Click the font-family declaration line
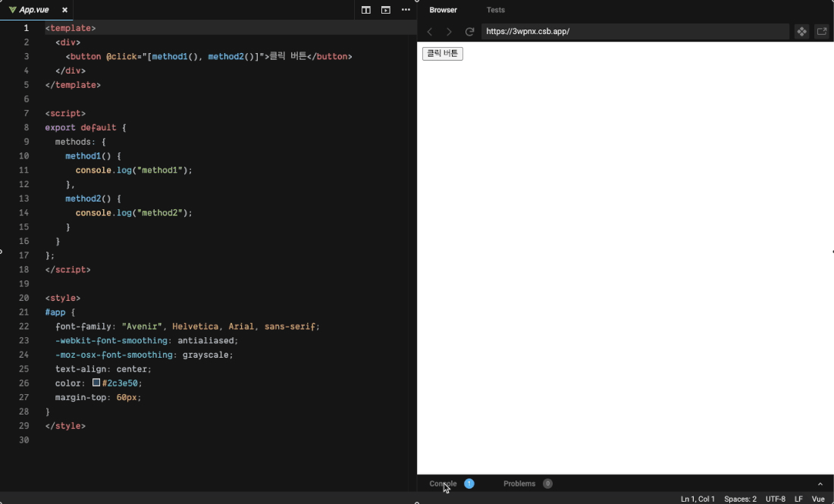Viewport: 834px width, 504px height. (188, 327)
